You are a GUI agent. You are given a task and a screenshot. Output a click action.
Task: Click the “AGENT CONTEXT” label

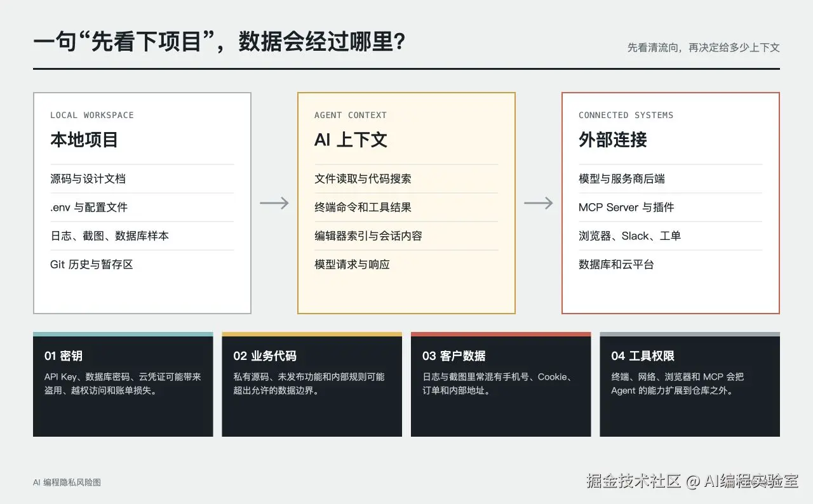(351, 115)
